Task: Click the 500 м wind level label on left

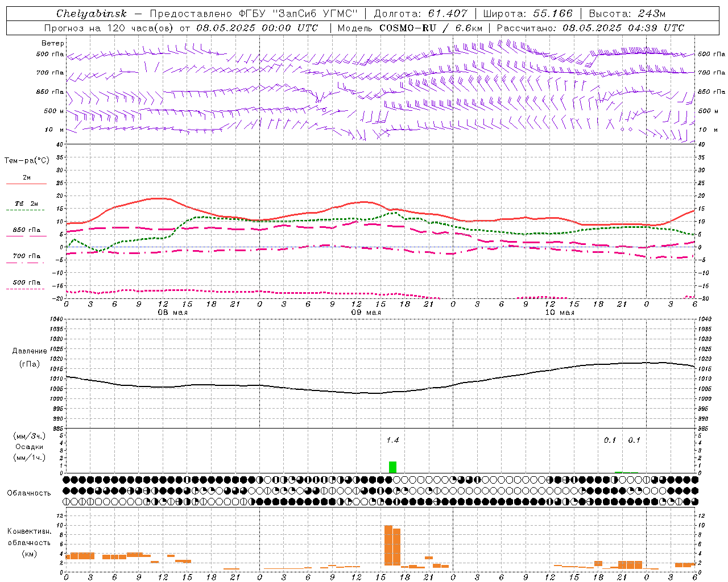Action: pos(55,111)
